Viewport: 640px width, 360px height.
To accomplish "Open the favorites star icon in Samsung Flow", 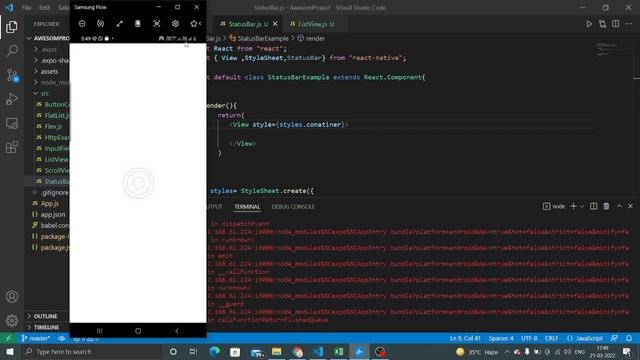I will coord(194,24).
